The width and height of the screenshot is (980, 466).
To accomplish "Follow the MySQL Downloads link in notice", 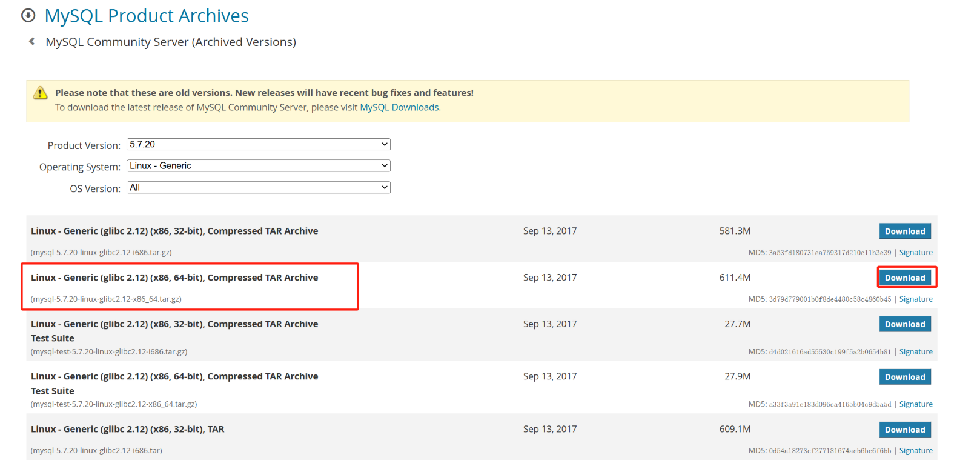I will pos(399,107).
